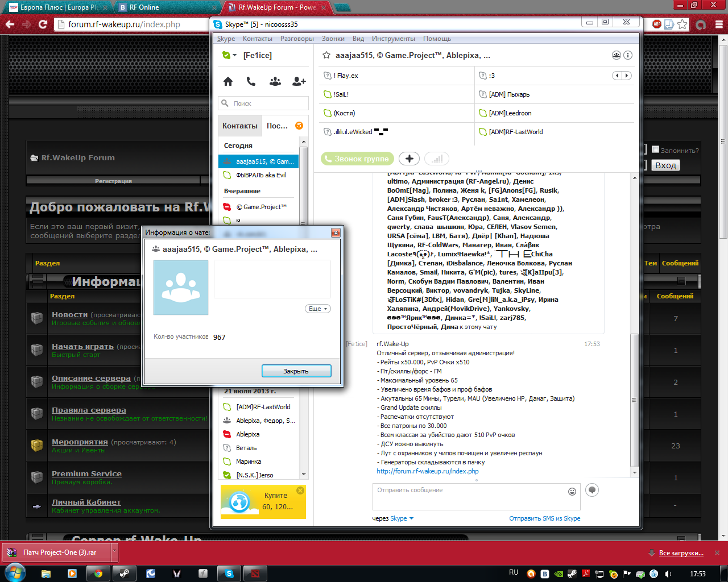This screenshot has height=582, width=728.
Task: Open downloaded file Патч Project-One (3).rar
Action: [x=57, y=552]
